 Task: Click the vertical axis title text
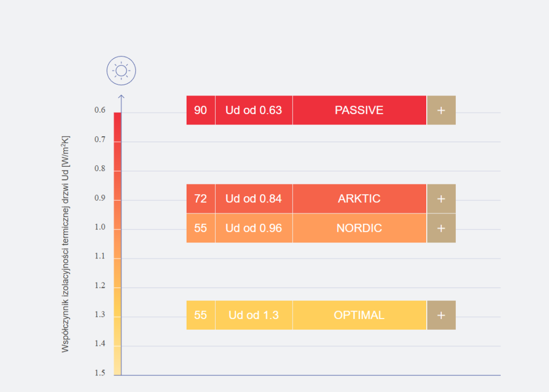pyautogui.click(x=65, y=244)
